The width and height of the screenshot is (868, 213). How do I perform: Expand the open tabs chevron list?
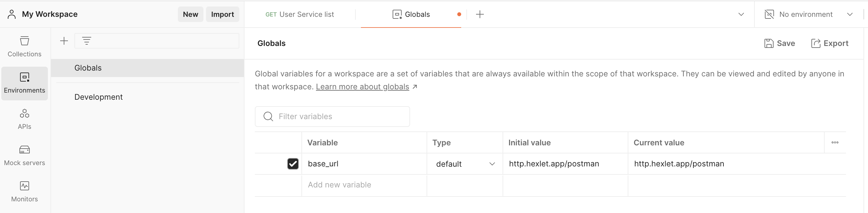741,14
